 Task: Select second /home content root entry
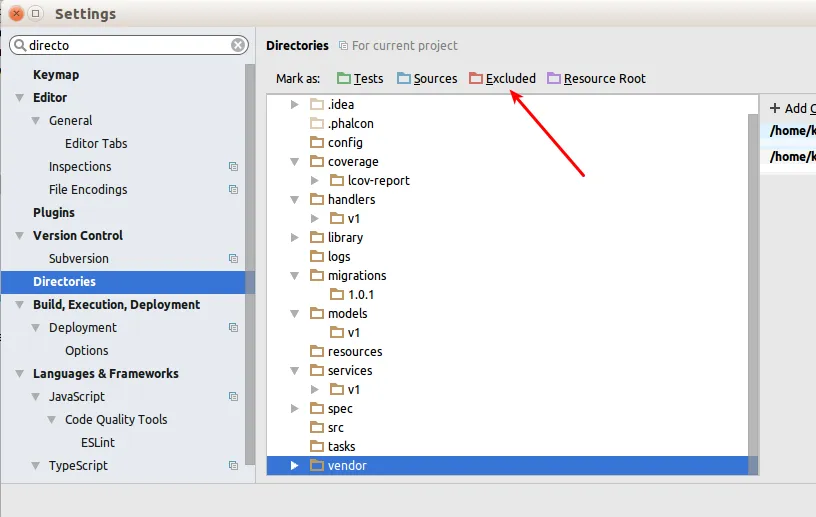[x=790, y=157]
